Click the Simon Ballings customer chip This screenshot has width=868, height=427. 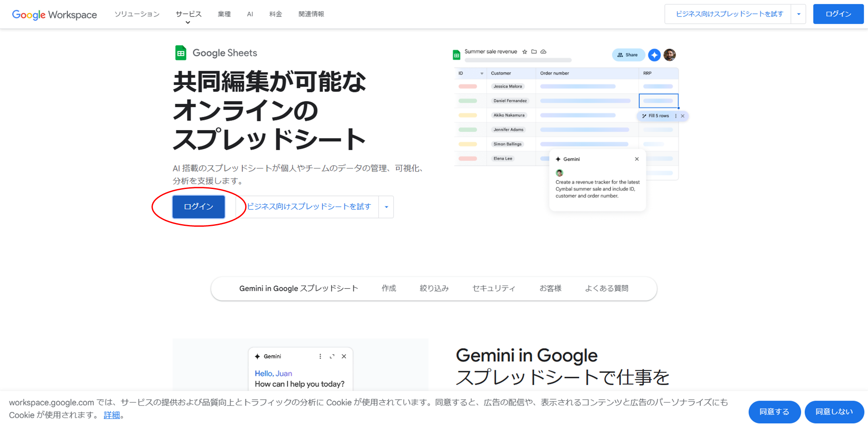[507, 144]
